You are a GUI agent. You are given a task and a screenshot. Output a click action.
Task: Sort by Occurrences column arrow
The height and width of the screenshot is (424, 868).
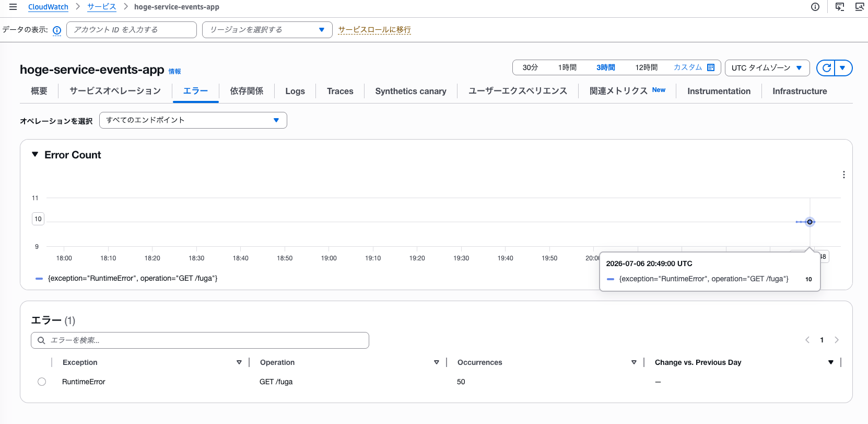coord(634,362)
